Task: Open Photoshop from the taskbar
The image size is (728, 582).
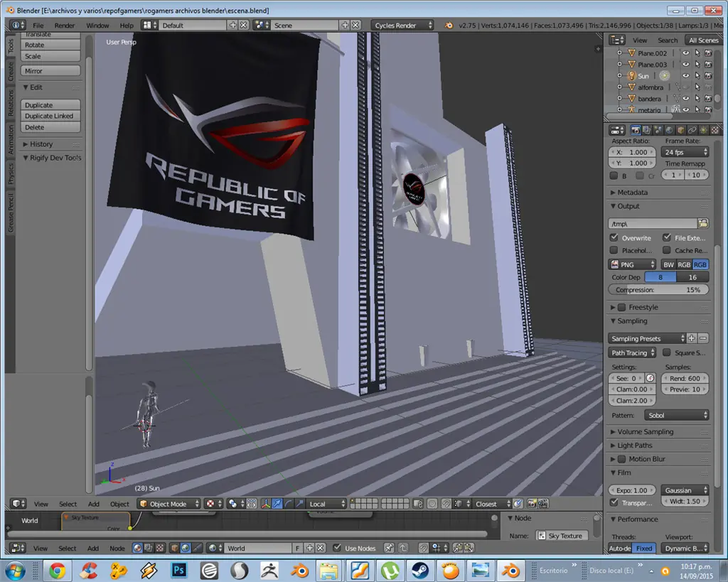Action: [x=178, y=571]
